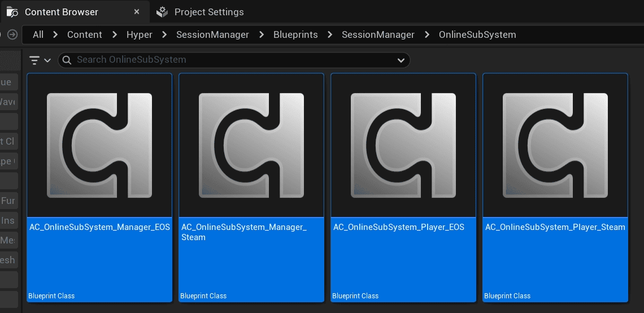The height and width of the screenshot is (313, 644).
Task: Select AC_OnlineSubSystem_Player_EOS blueprint thumbnail
Action: (x=403, y=145)
